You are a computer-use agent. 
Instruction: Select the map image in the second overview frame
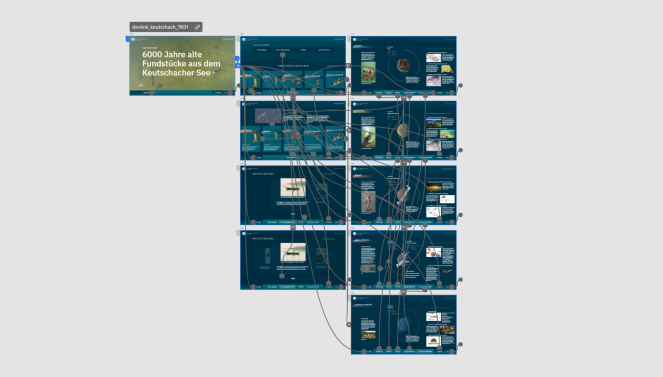pyautogui.click(x=268, y=115)
